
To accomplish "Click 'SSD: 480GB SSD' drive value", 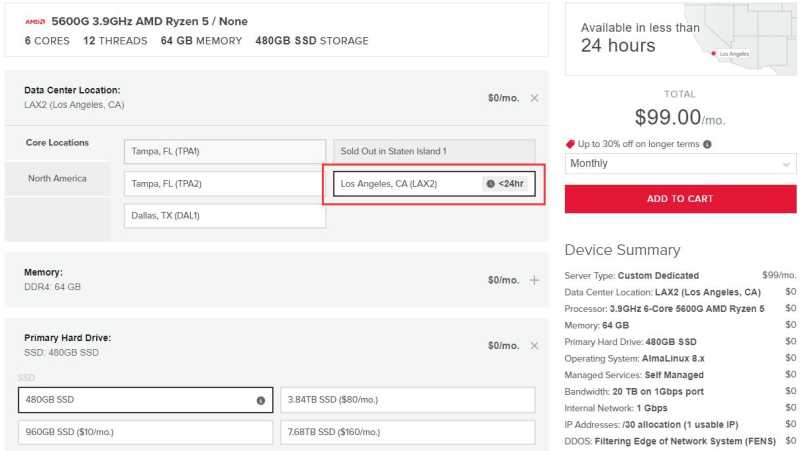I will pos(61,353).
